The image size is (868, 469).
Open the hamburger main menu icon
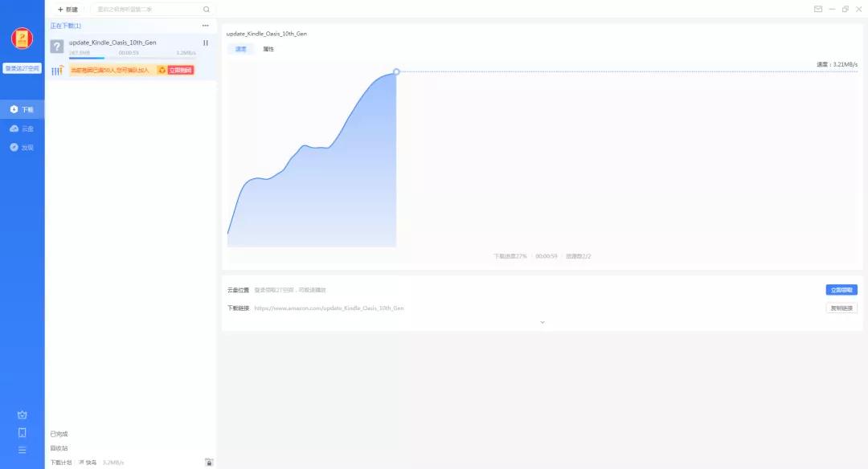(x=23, y=451)
